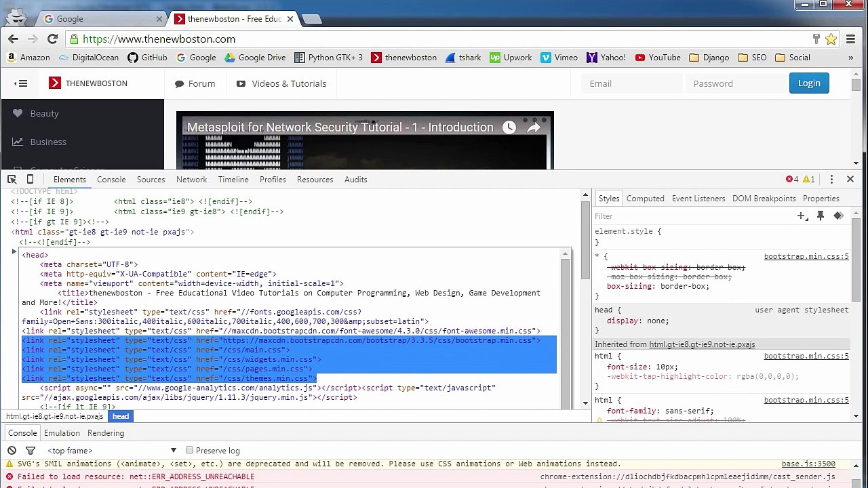Click video Watch Later clock icon
The image size is (868, 488).
[x=509, y=127]
